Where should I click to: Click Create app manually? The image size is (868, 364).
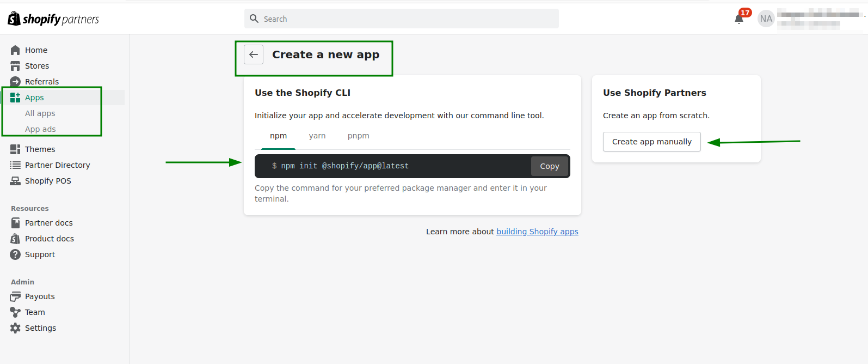(652, 142)
